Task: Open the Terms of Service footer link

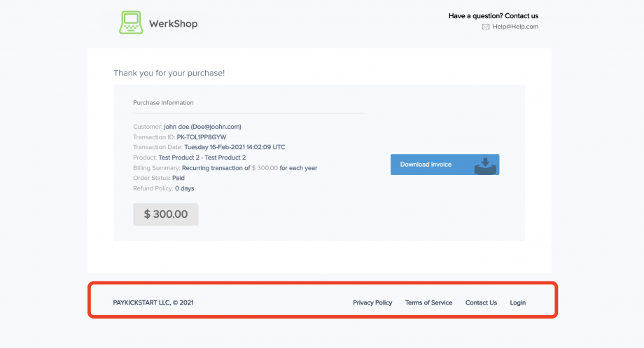Action: click(428, 302)
